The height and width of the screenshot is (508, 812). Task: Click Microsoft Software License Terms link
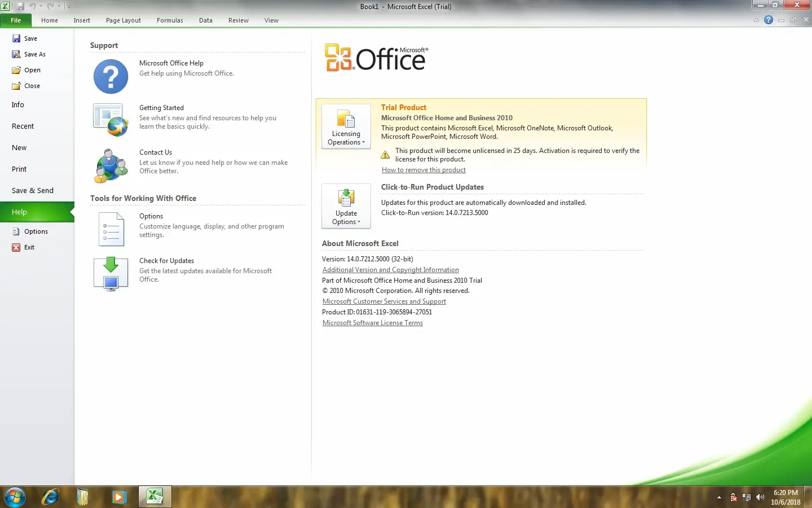coord(372,322)
